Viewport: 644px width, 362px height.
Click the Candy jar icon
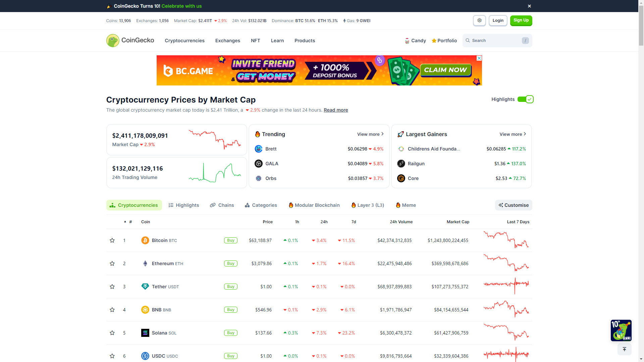(x=407, y=41)
